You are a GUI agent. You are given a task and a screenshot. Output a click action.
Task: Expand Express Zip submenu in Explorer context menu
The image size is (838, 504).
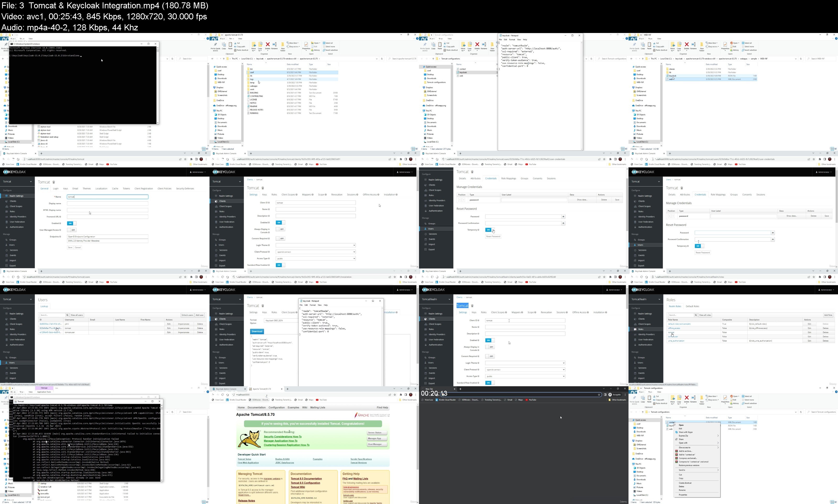point(697,436)
